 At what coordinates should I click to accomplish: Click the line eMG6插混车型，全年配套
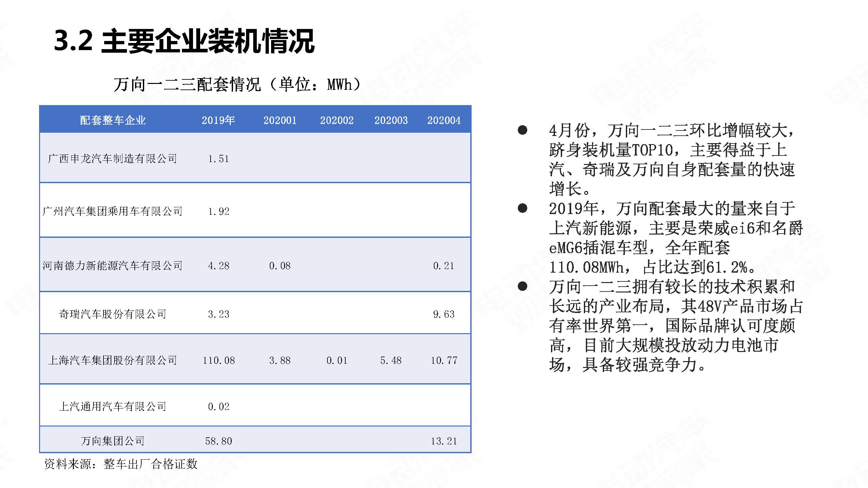(x=639, y=248)
